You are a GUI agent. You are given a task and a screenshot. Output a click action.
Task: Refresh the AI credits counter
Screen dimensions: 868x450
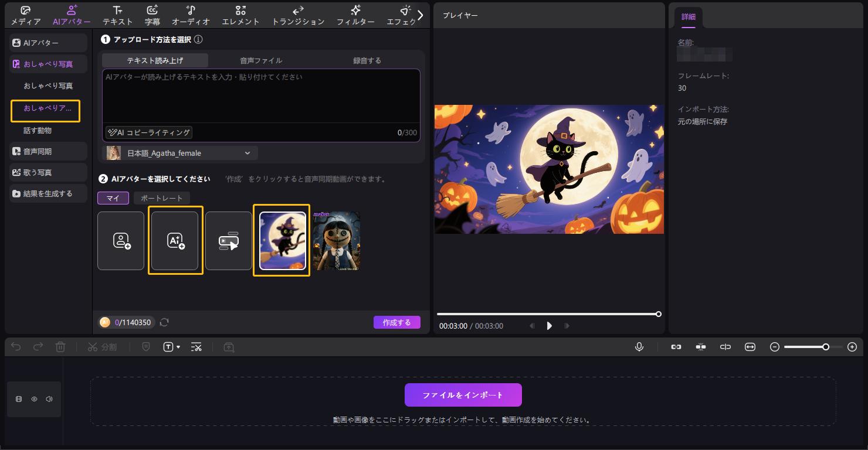[165, 322]
